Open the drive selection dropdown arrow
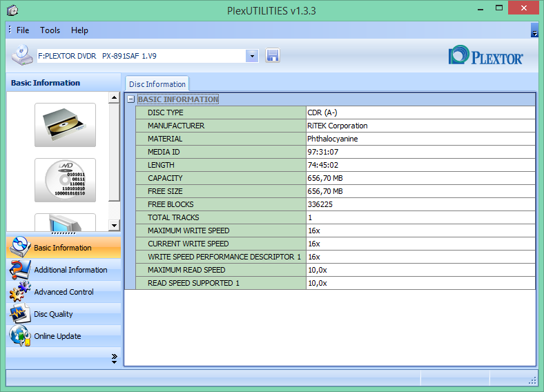 (252, 56)
